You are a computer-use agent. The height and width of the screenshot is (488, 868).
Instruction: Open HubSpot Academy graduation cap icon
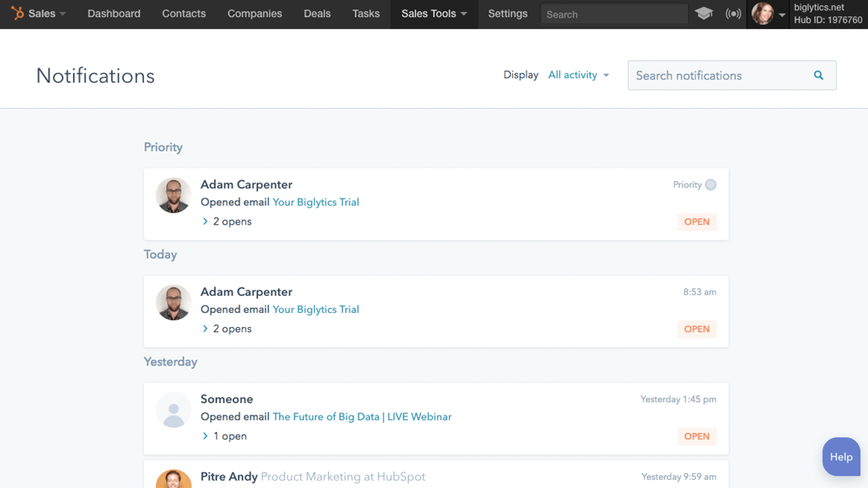[705, 13]
